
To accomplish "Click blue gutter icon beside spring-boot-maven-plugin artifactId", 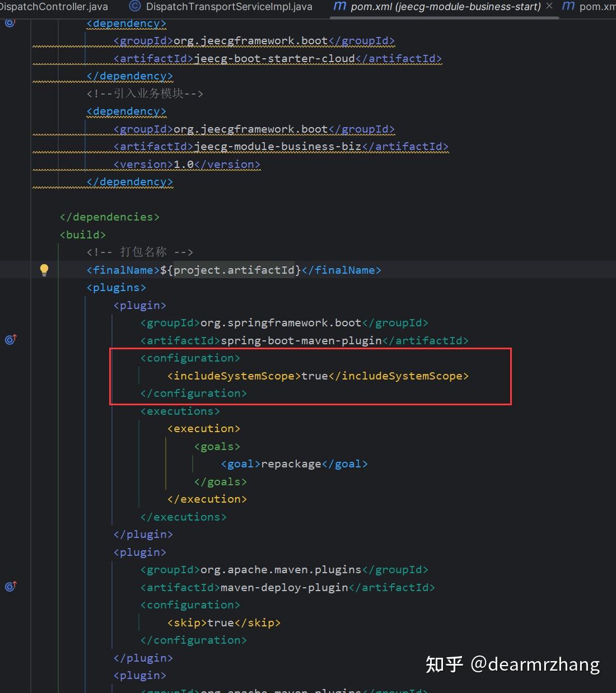I will (x=10, y=340).
